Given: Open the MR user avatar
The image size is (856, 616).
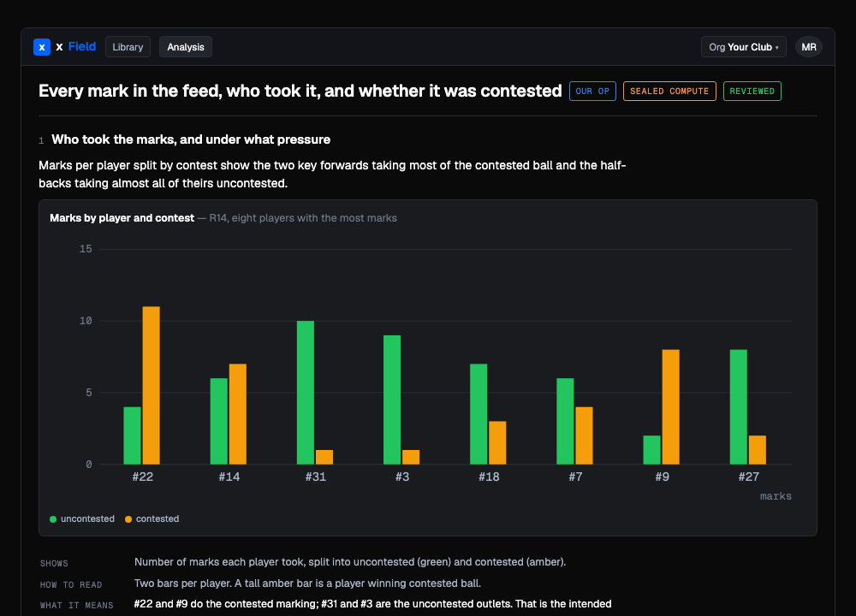Looking at the screenshot, I should pyautogui.click(x=809, y=47).
